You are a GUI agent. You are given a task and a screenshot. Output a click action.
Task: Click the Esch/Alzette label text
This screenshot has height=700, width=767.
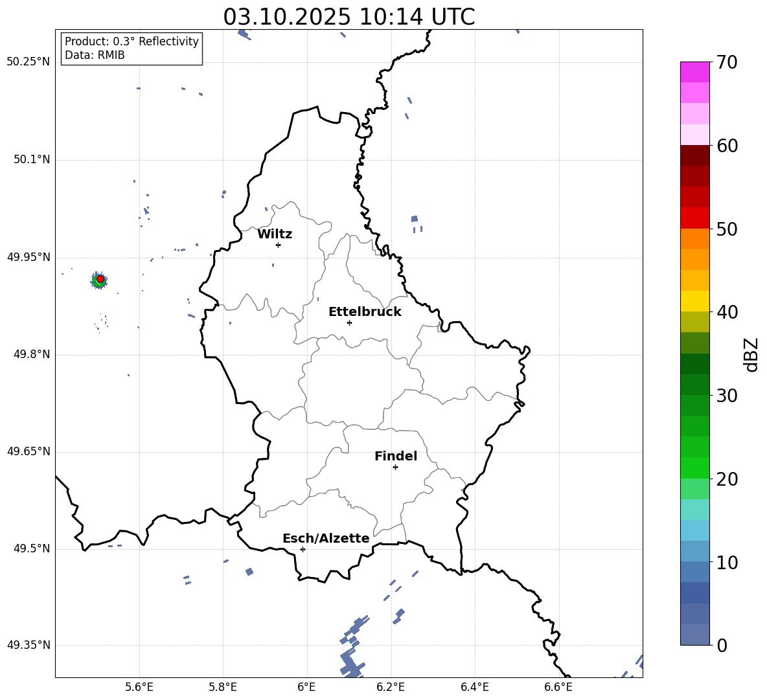[x=326, y=539]
